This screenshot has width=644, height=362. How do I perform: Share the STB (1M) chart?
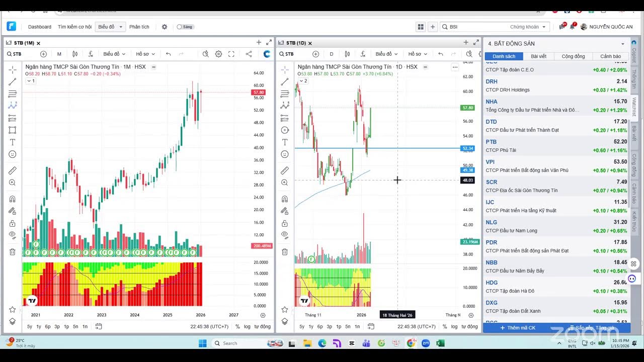click(x=249, y=54)
